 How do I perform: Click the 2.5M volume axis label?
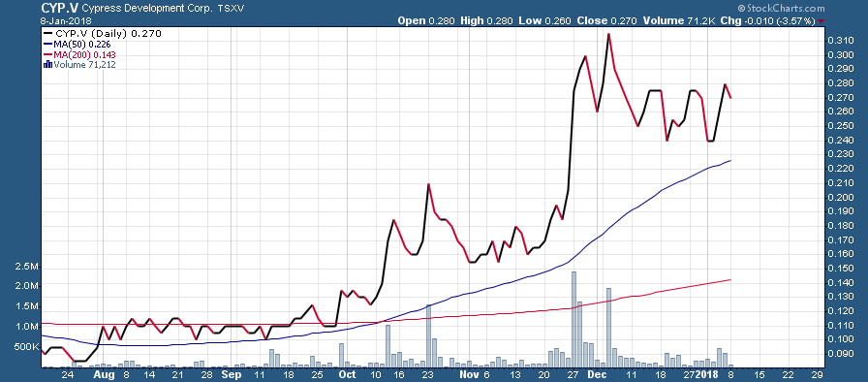tap(26, 267)
